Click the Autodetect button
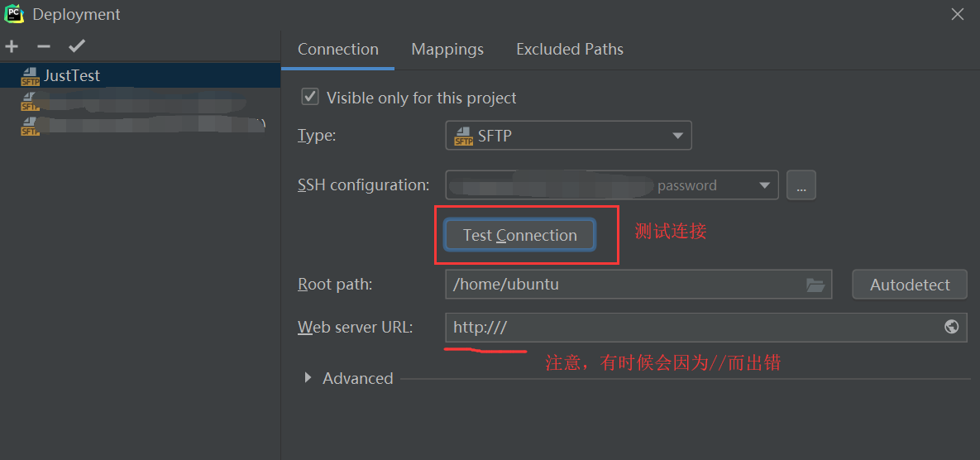Screen dimensions: 980x460 coord(910,285)
